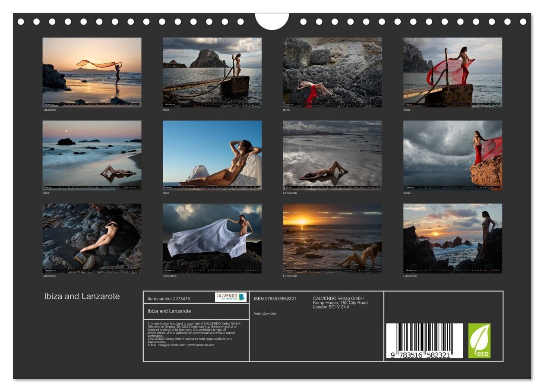The image size is (544, 392).
Task: Select the February pier and rock island photo
Action: coord(212,72)
